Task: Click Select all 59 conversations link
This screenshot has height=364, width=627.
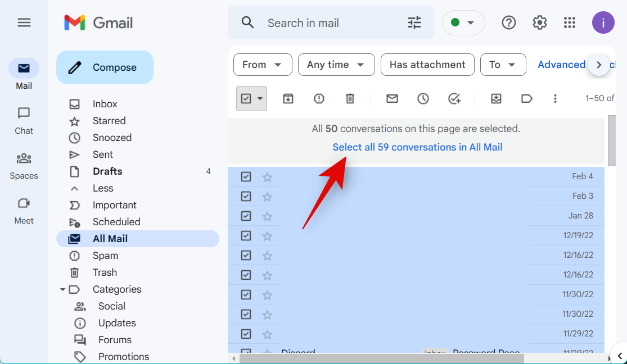Action: (417, 147)
